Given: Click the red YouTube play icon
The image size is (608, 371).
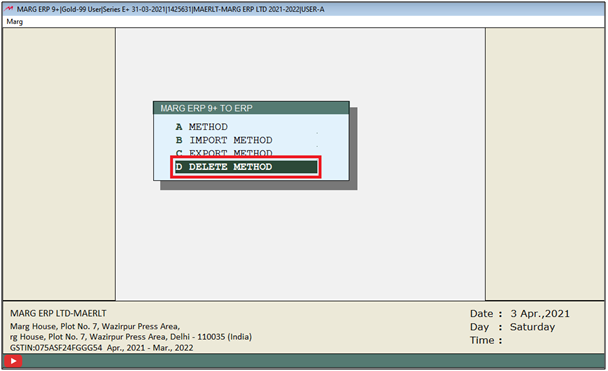Looking at the screenshot, I should click(13, 361).
